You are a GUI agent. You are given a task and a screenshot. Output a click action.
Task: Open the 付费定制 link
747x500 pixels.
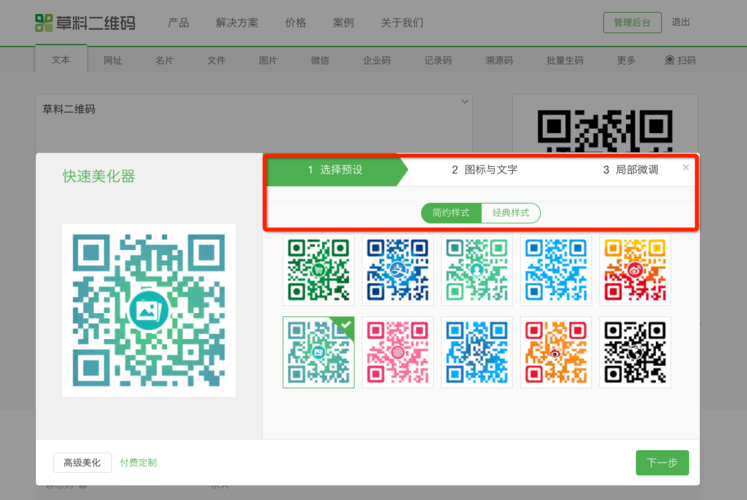point(138,462)
